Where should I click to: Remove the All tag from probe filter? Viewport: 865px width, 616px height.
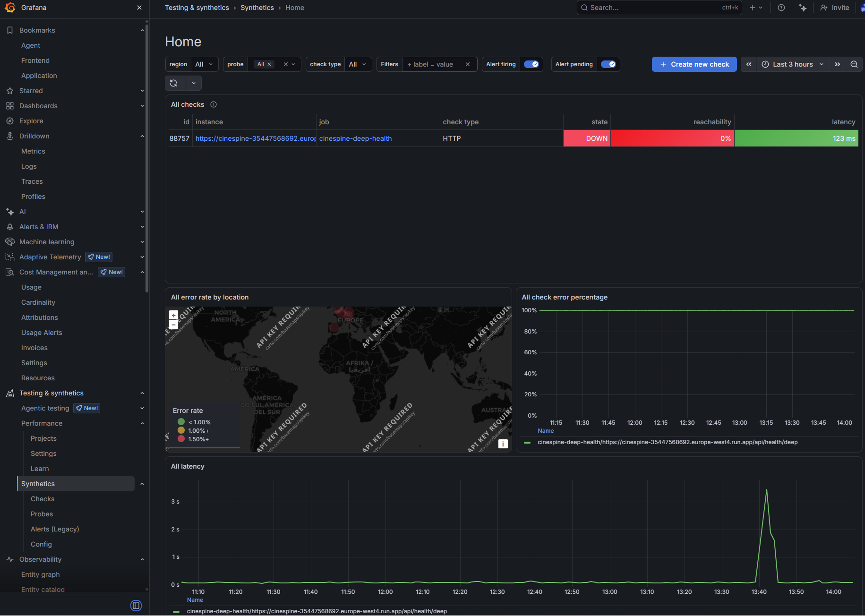pyautogui.click(x=269, y=64)
